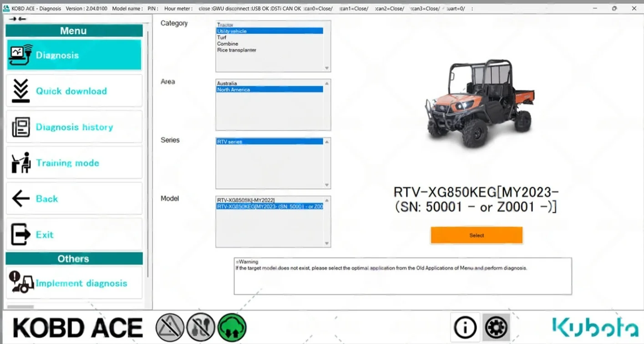Click the crossed-out warning triangle status icon

(170, 327)
